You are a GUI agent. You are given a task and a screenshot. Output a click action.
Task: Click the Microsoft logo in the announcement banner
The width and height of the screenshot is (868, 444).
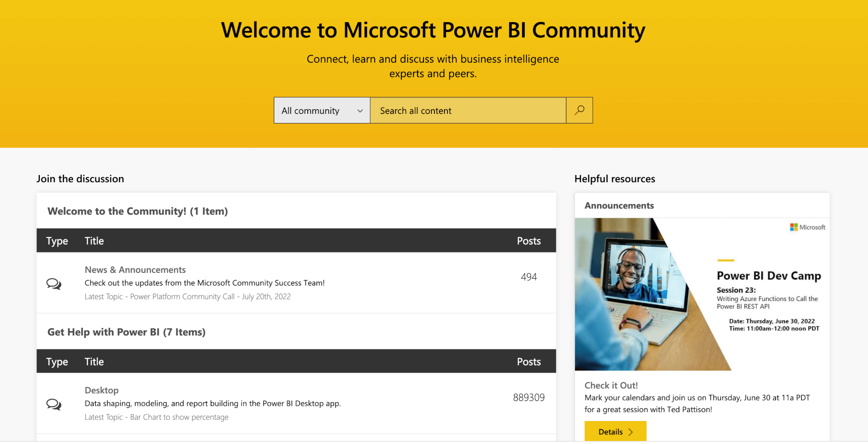click(x=808, y=227)
